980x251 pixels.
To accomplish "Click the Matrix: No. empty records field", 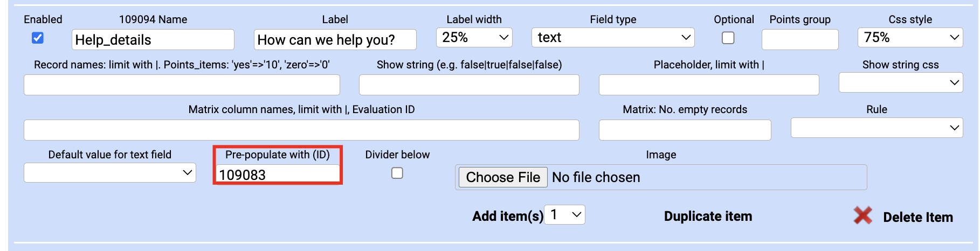I will pyautogui.click(x=685, y=130).
